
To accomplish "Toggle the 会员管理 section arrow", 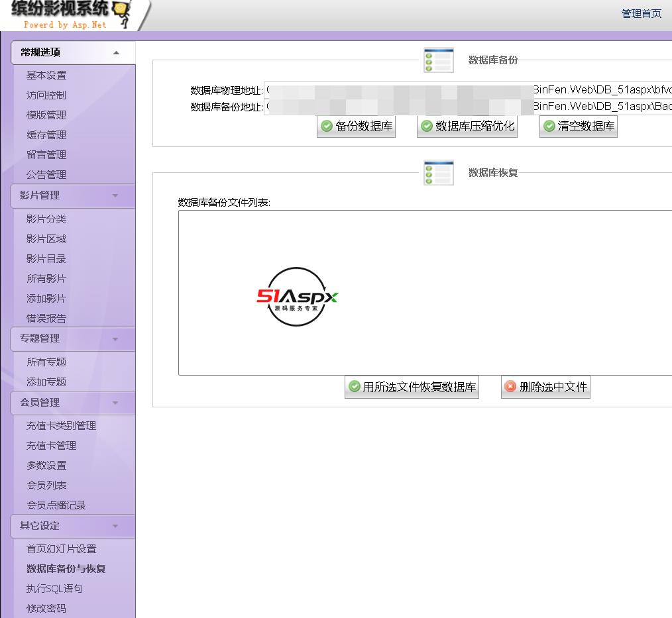I will [x=115, y=403].
